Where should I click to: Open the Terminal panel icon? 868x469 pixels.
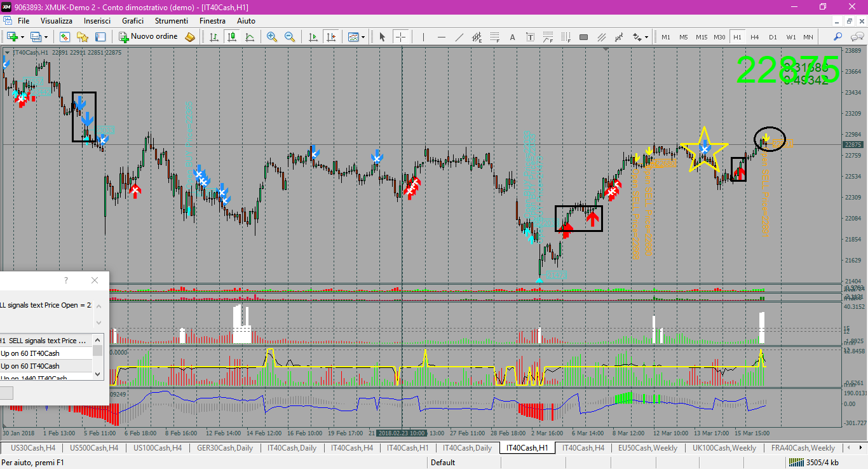(100, 37)
